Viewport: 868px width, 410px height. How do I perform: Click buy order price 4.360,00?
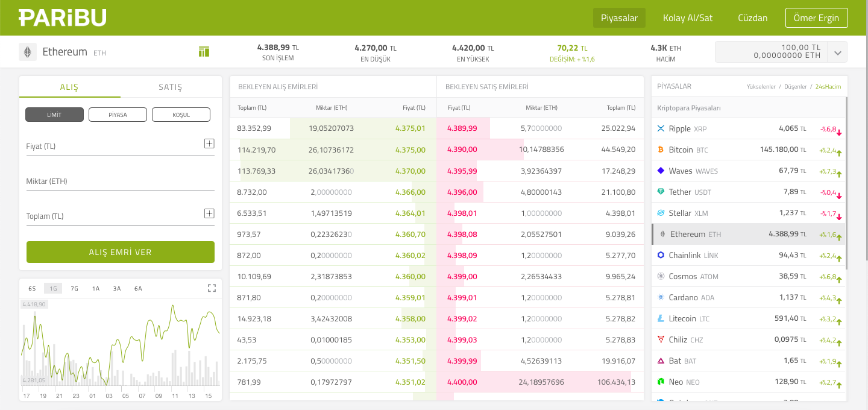point(410,276)
